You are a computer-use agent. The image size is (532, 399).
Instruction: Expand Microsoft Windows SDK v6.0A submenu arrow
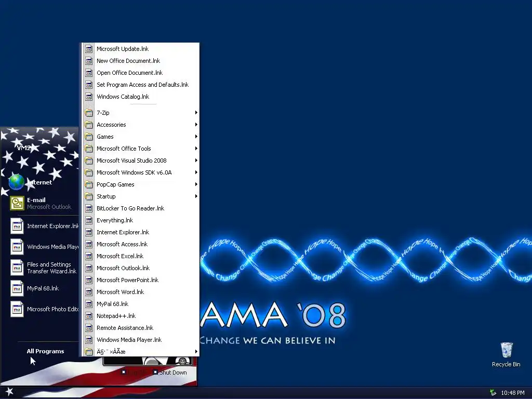[196, 172]
